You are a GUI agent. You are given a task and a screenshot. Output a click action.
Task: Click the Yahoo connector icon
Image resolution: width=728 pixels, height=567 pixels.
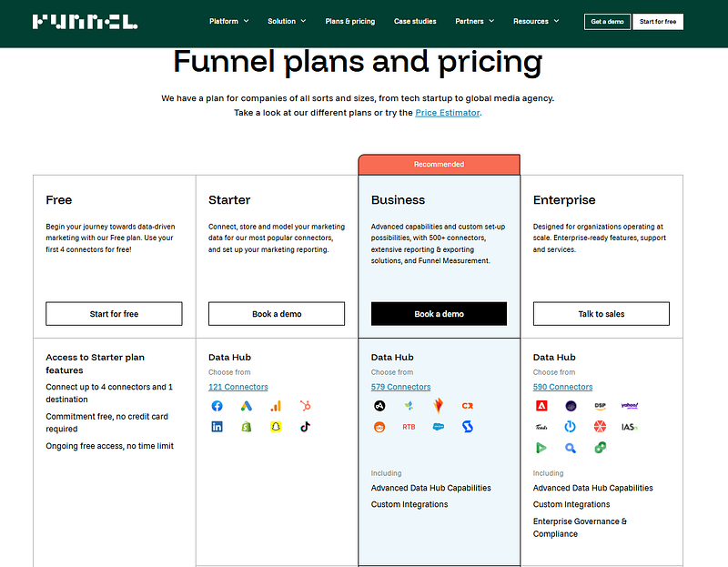(x=630, y=406)
